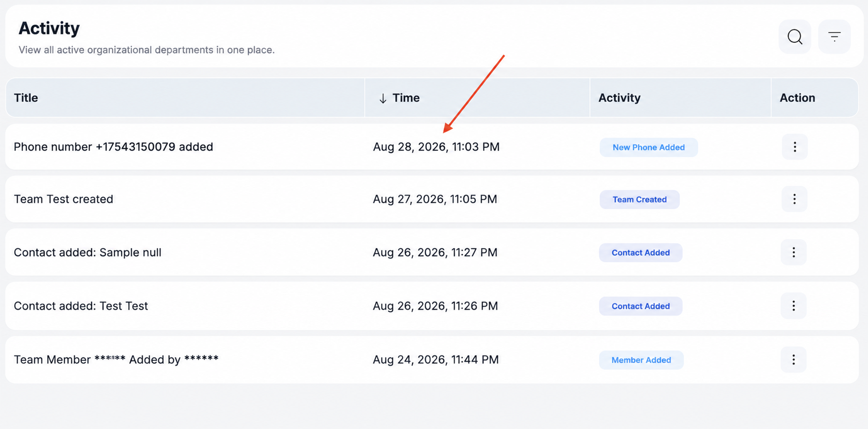868x429 pixels.
Task: Sort by the Time column header
Action: 406,98
